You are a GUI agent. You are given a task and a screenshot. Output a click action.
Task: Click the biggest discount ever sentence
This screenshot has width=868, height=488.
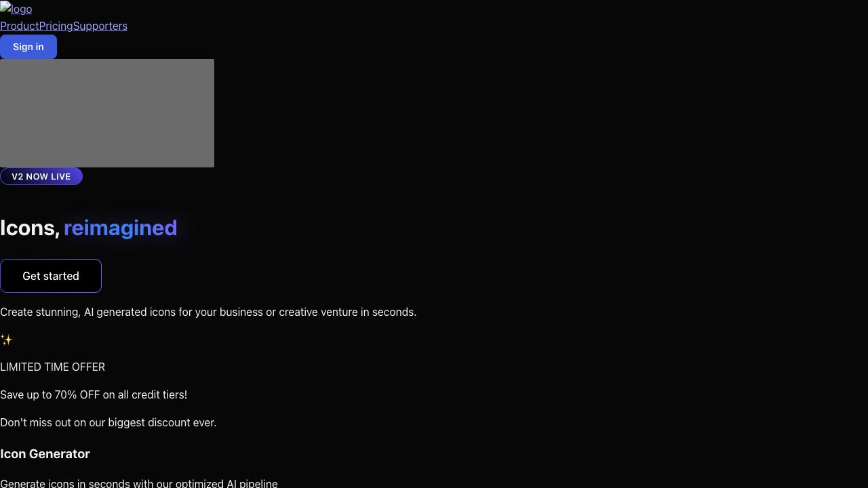pos(108,422)
